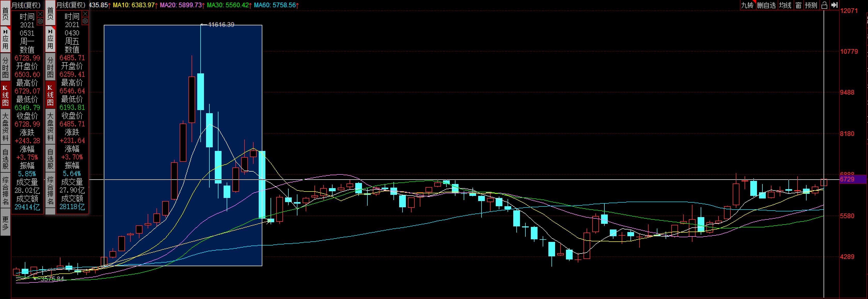Select K线图 tab in leftmost sidebar

click(5, 95)
